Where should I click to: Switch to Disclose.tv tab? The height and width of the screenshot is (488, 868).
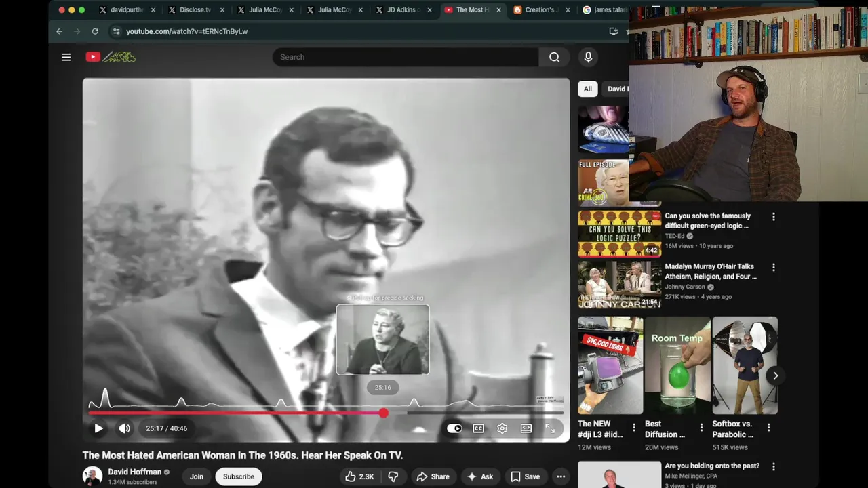point(197,10)
